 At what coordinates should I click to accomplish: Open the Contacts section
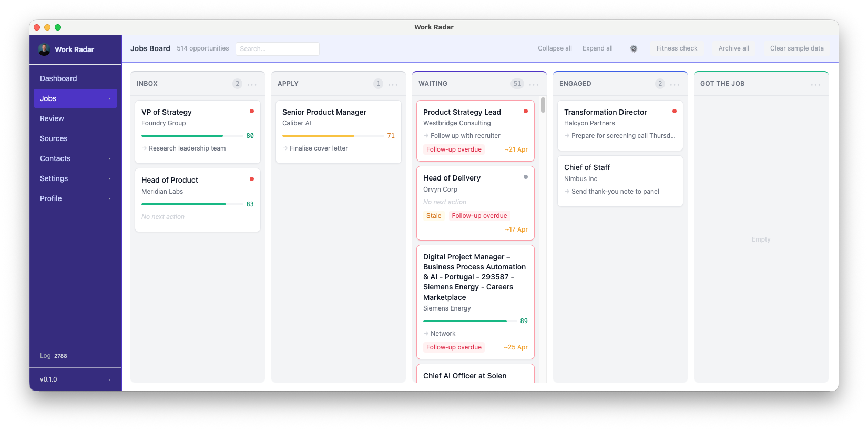pyautogui.click(x=75, y=158)
